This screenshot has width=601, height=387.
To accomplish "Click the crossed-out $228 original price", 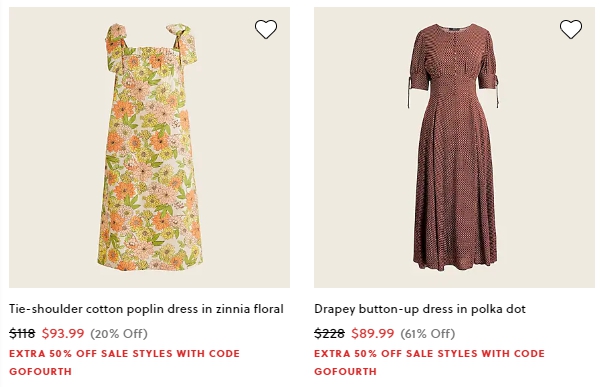I will click(x=329, y=333).
